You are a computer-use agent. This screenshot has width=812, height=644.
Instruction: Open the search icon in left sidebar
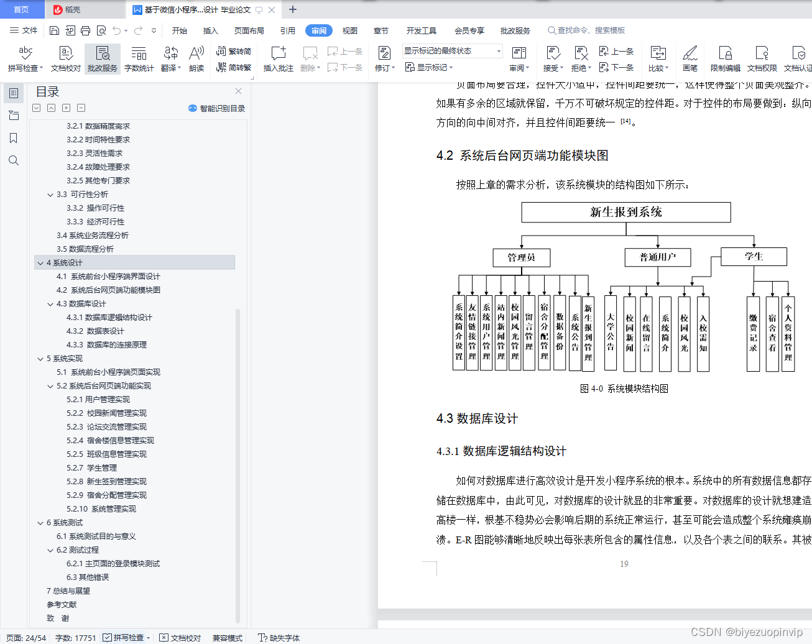(14, 160)
